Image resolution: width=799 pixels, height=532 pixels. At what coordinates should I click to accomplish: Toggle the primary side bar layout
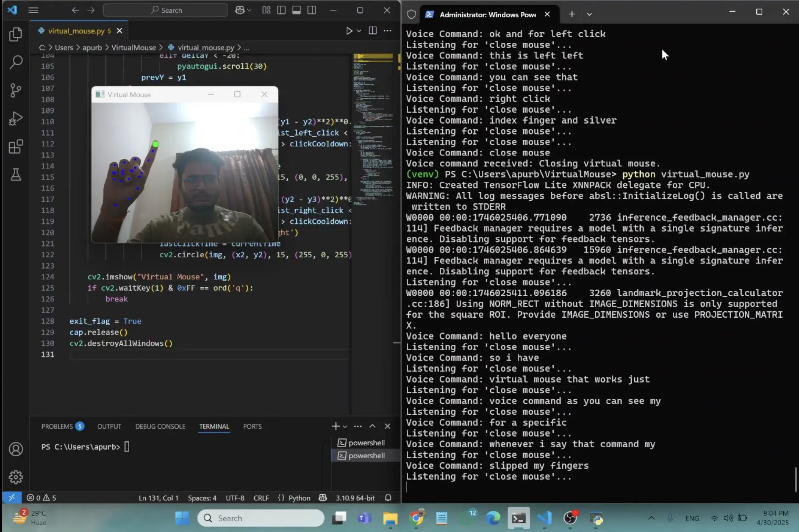(281, 10)
